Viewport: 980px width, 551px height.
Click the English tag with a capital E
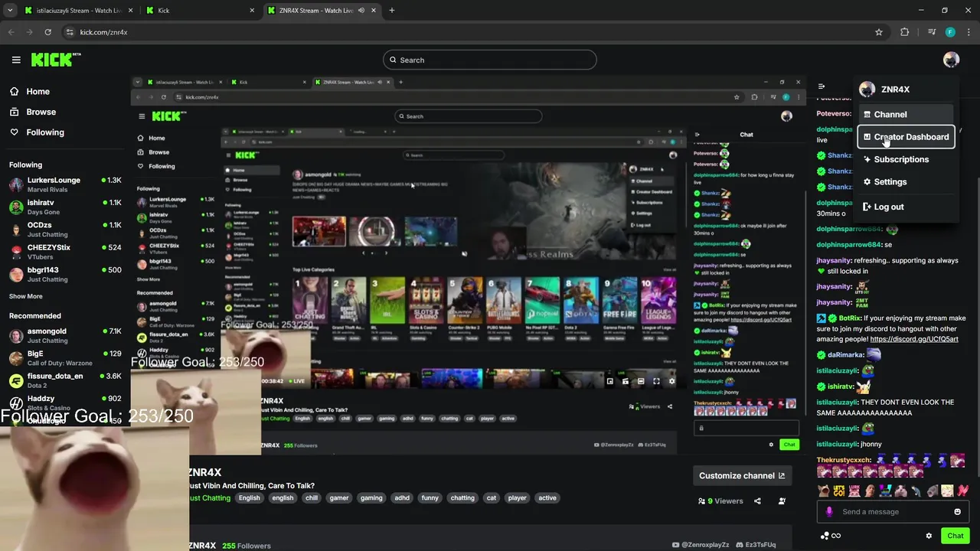[x=249, y=498]
